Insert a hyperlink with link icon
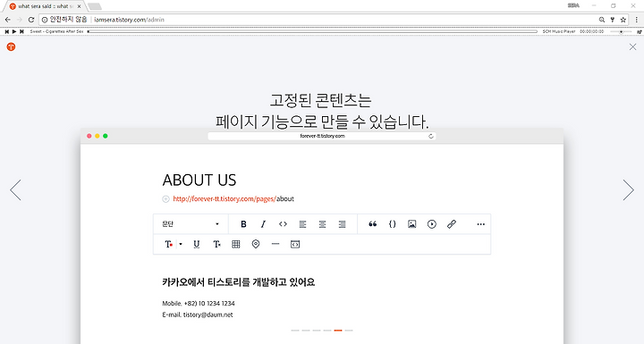The height and width of the screenshot is (344, 644). (x=452, y=224)
